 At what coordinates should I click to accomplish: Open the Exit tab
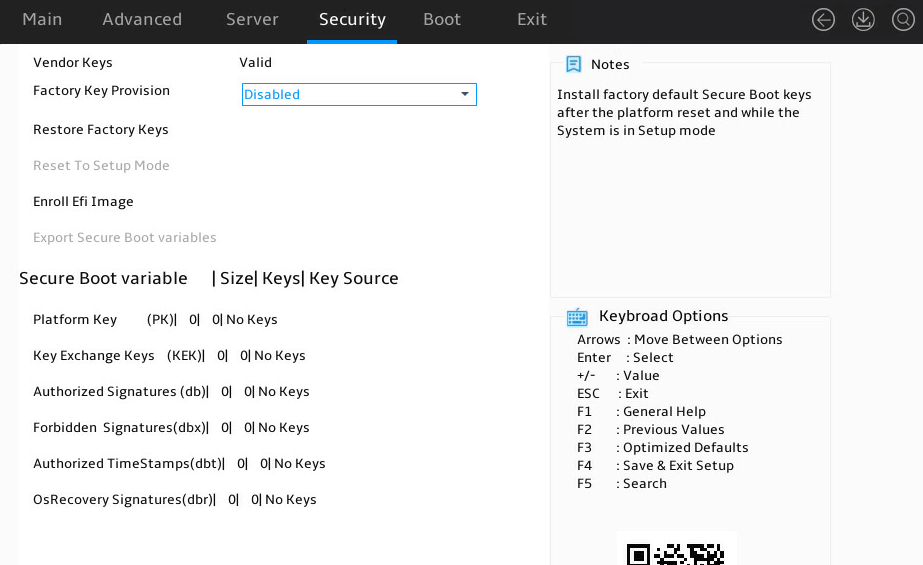pos(532,19)
